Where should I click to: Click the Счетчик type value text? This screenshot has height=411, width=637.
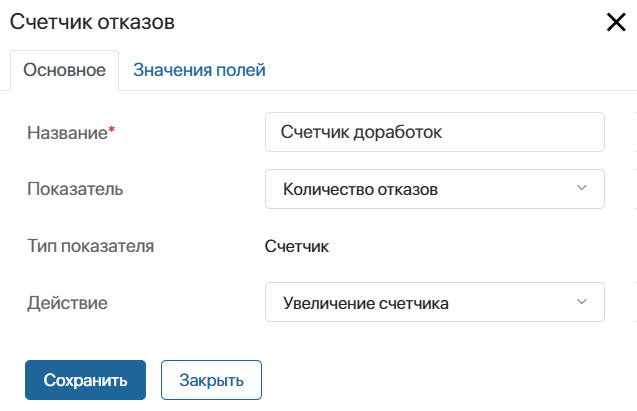pyautogui.click(x=297, y=246)
